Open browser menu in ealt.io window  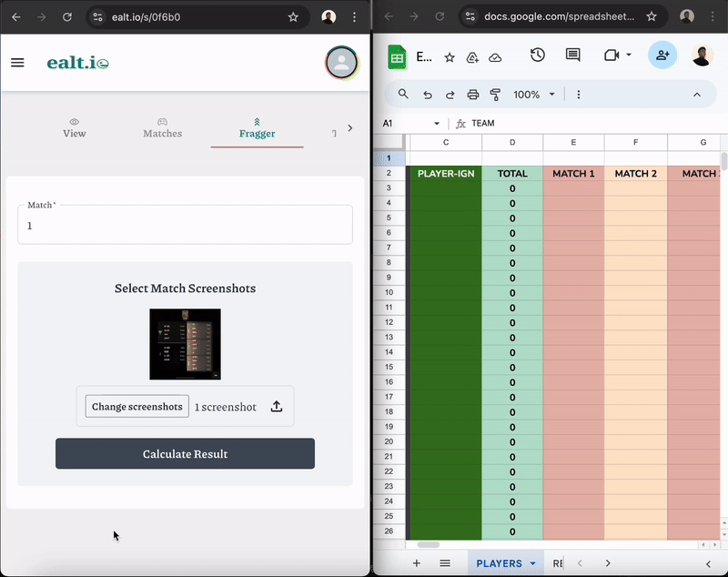point(354,17)
